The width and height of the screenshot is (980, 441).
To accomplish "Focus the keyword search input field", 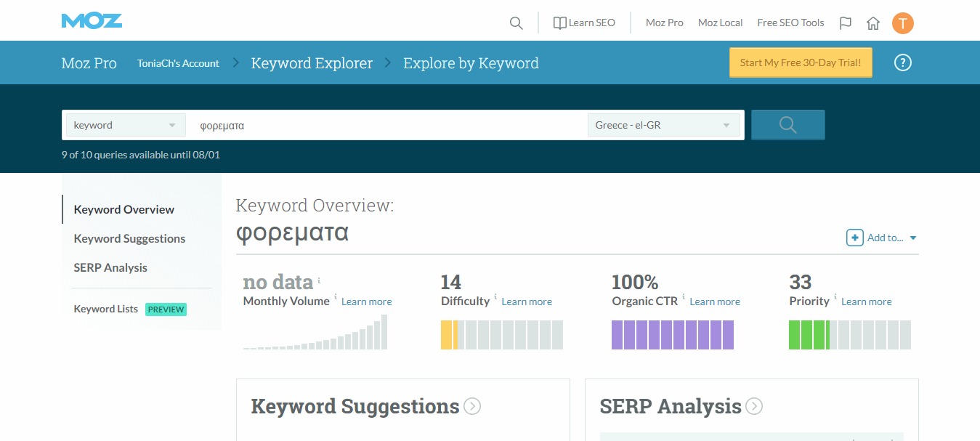I will pos(386,125).
